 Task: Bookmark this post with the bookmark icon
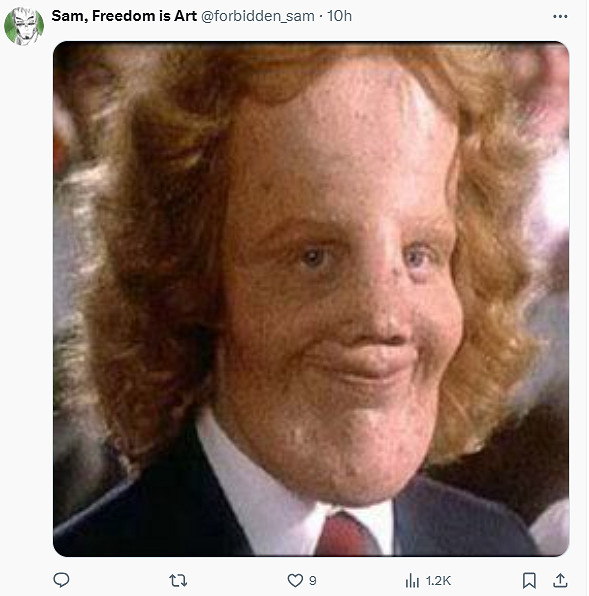tap(529, 580)
